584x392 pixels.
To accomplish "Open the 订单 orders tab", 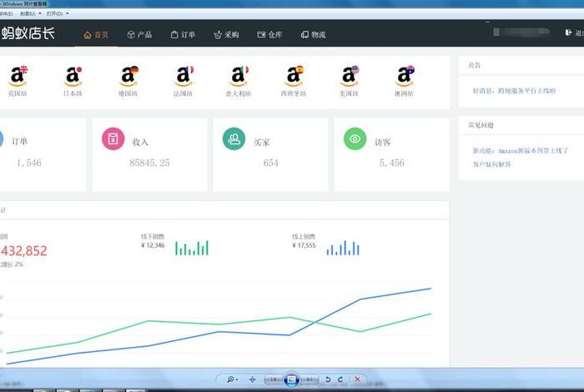I will coord(183,35).
